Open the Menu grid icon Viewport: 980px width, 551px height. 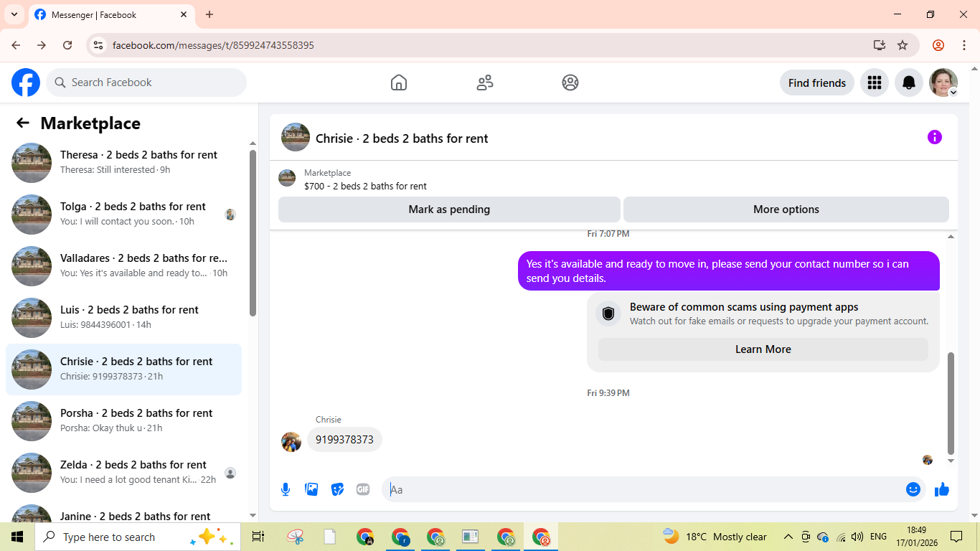[x=874, y=83]
